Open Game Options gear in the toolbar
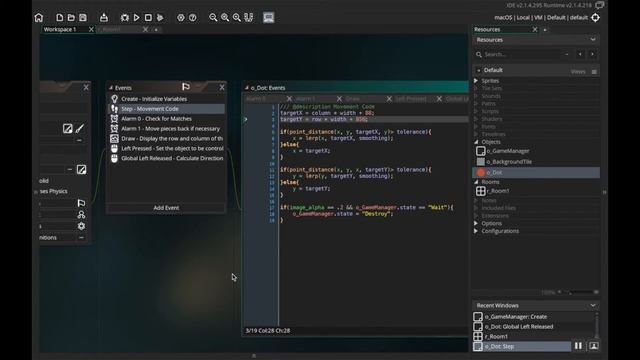Viewport: 640px width, 360px height. pyautogui.click(x=181, y=18)
